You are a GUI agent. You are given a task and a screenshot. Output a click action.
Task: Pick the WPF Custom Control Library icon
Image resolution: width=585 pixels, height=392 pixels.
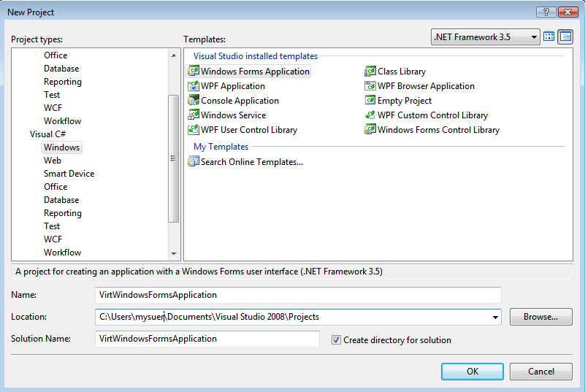(370, 115)
